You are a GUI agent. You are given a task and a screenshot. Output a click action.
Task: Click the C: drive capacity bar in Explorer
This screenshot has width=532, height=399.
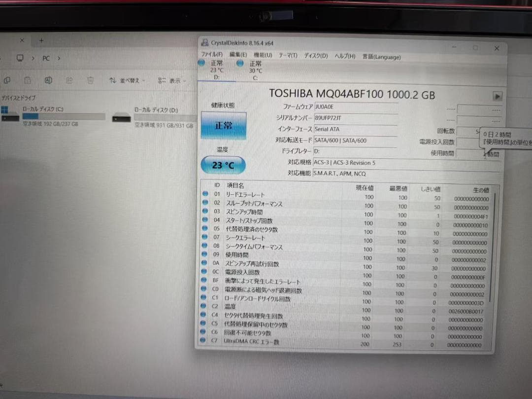pos(64,116)
